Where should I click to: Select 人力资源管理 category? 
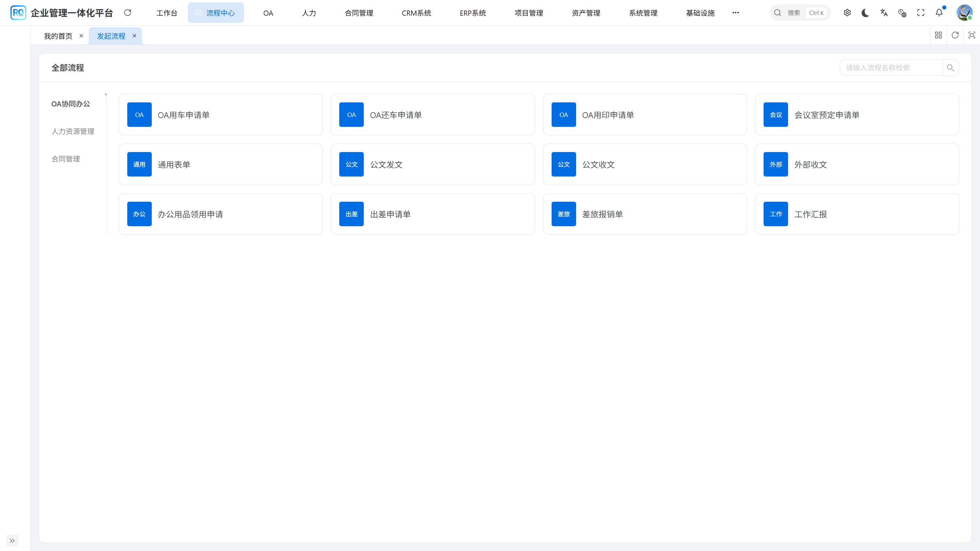click(x=73, y=131)
